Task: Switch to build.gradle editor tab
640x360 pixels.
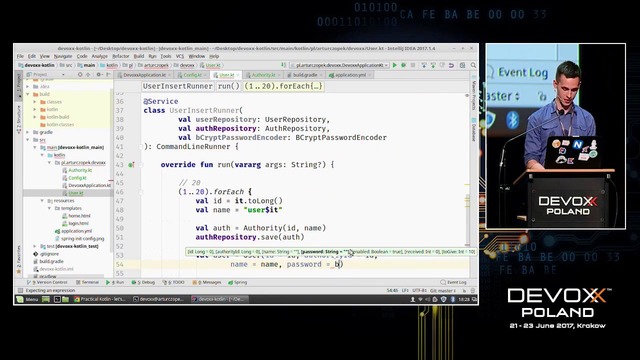Action: 304,75
